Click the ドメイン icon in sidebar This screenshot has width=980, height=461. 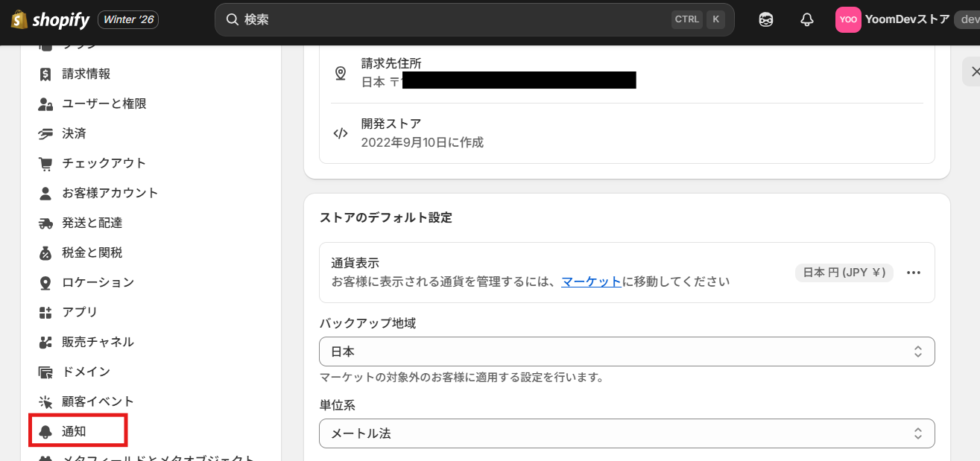[x=46, y=372]
